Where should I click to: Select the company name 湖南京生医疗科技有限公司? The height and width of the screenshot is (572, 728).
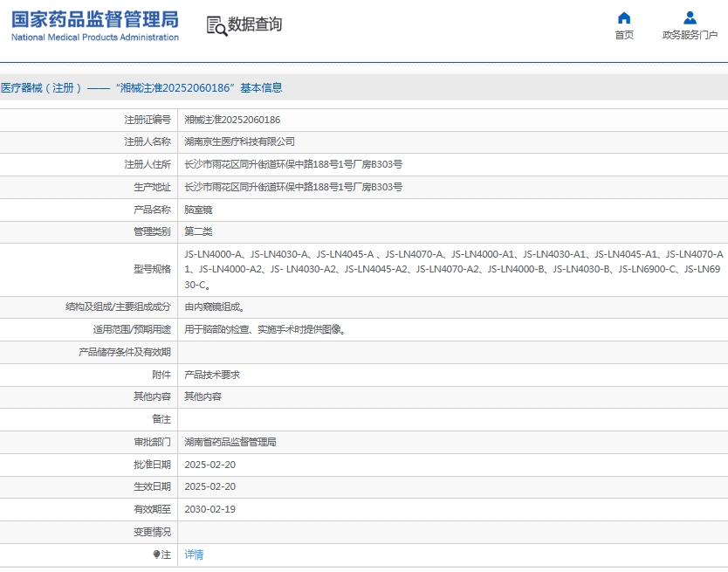[237, 141]
